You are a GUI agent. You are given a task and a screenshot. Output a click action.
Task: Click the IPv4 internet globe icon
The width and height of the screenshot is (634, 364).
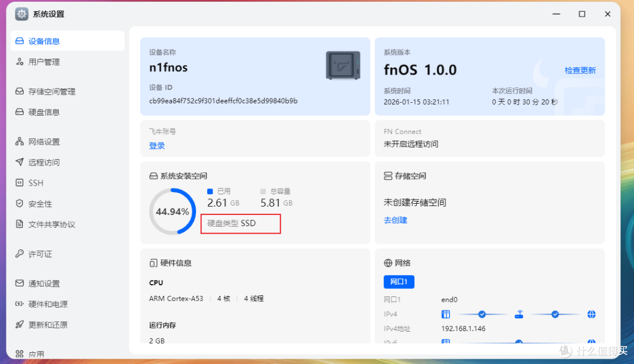coord(592,314)
